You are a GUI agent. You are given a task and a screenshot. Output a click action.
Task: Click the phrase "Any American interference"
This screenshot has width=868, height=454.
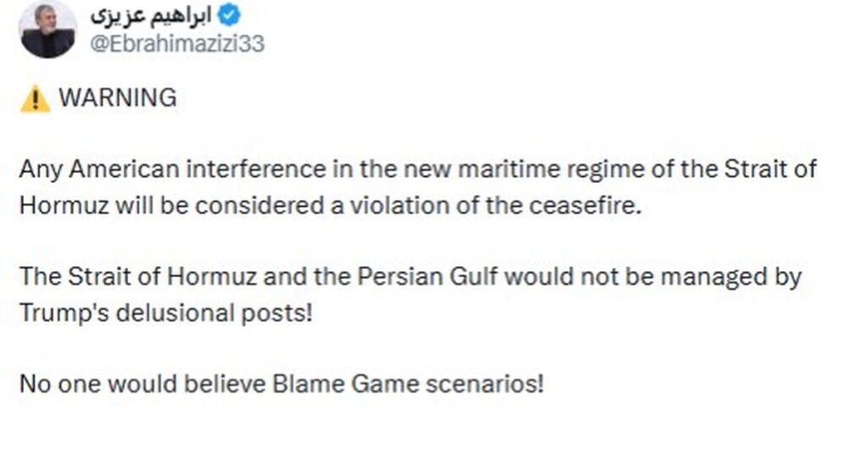tap(173, 169)
